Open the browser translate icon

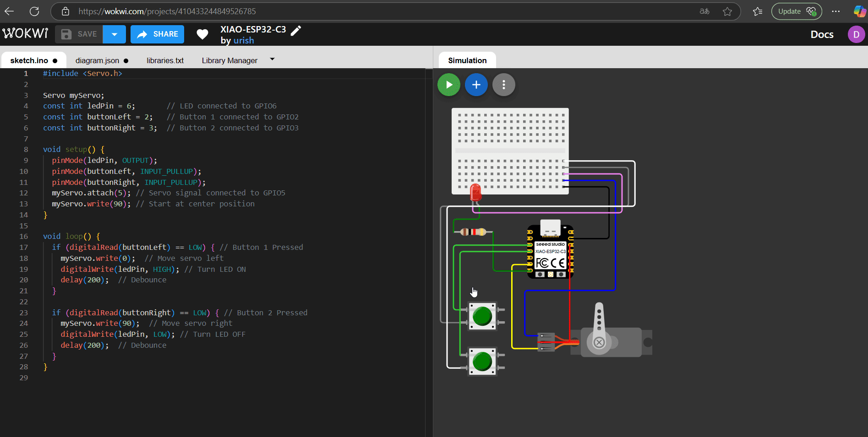click(704, 11)
